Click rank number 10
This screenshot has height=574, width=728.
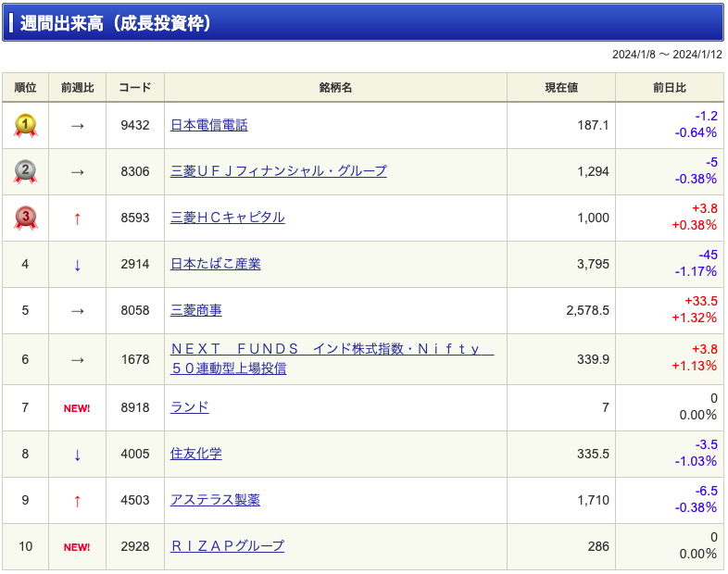click(x=26, y=546)
